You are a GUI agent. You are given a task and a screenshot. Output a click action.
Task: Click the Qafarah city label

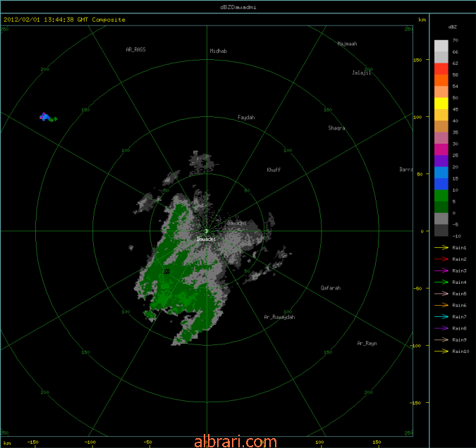331,288
